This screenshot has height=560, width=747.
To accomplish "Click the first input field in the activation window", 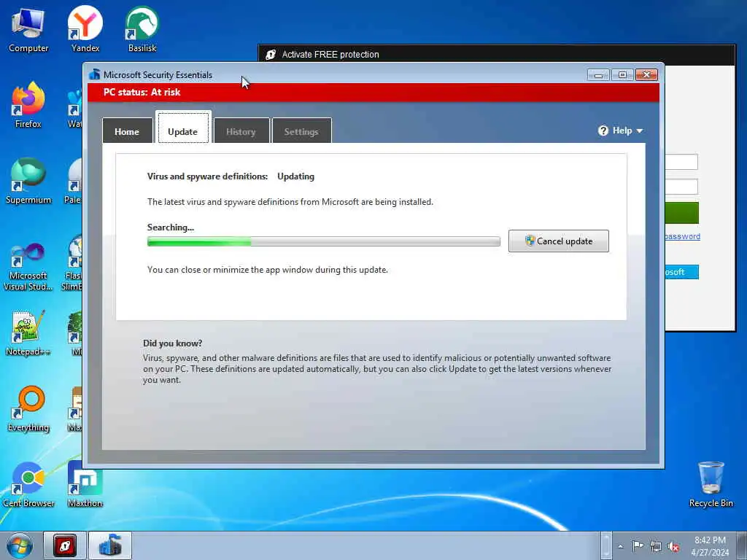I will pyautogui.click(x=682, y=162).
